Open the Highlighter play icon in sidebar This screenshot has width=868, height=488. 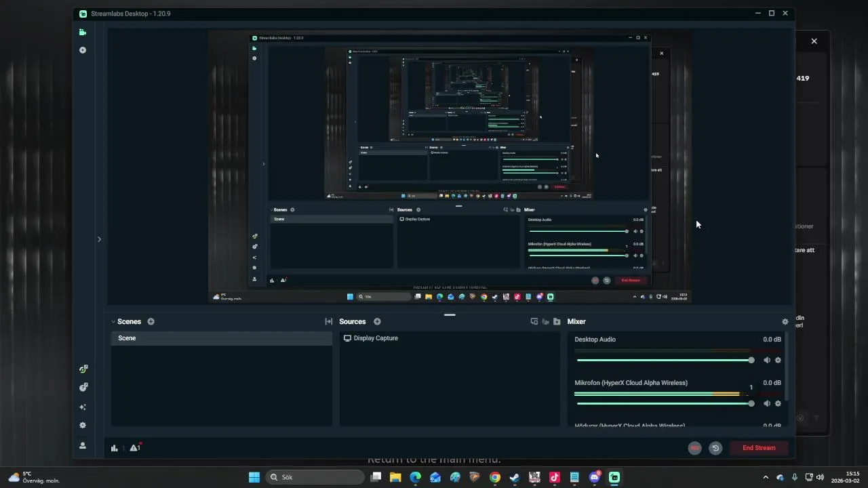click(83, 50)
